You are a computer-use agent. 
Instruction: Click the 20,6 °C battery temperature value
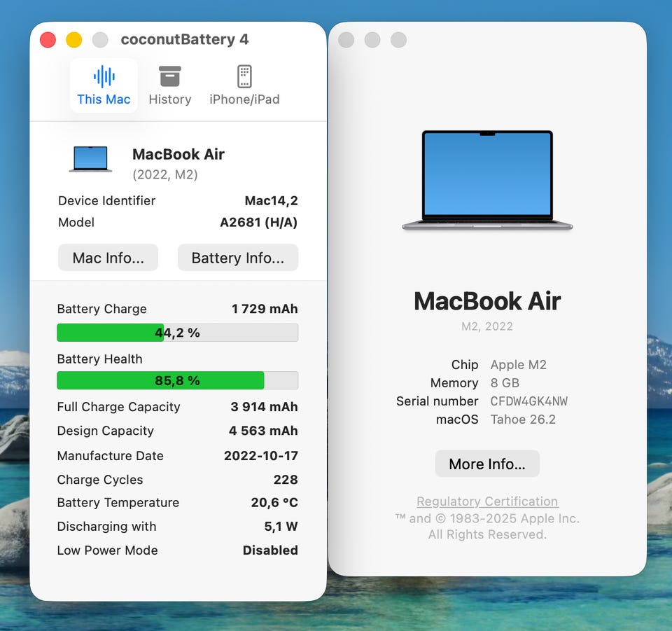[x=274, y=502]
